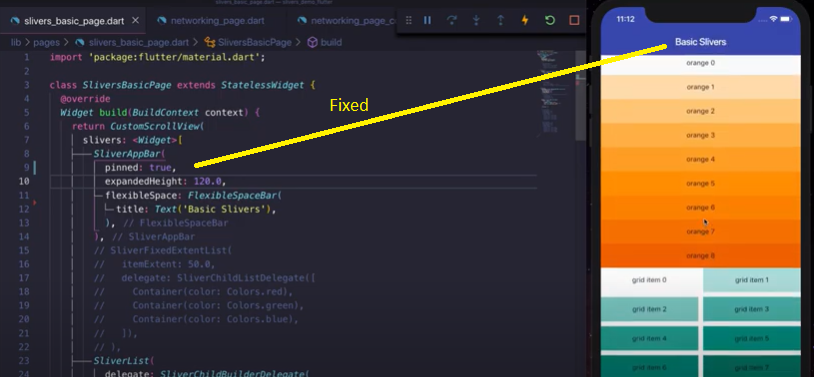Open the networking_page_c… tab
The height and width of the screenshot is (377, 814).
[347, 21]
